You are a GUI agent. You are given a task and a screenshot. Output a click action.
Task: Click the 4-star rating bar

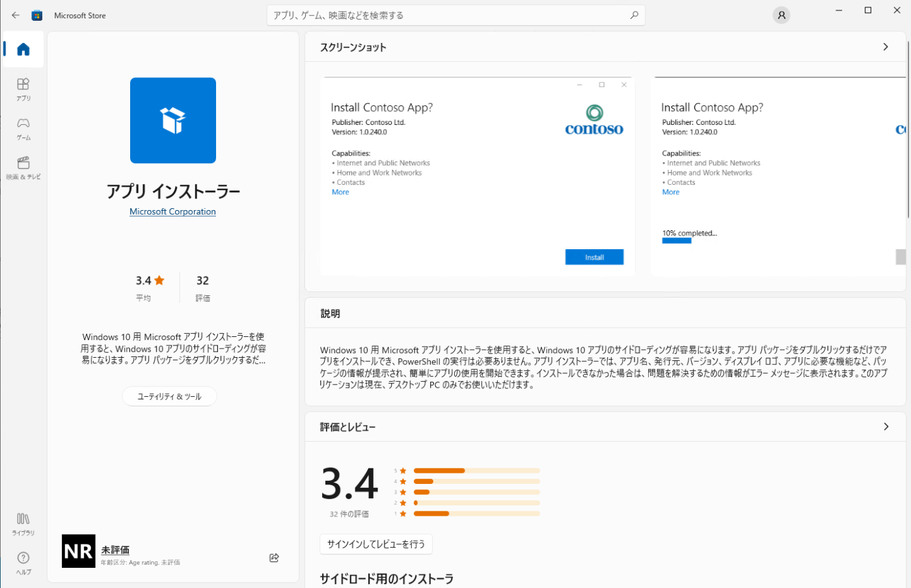(x=477, y=481)
